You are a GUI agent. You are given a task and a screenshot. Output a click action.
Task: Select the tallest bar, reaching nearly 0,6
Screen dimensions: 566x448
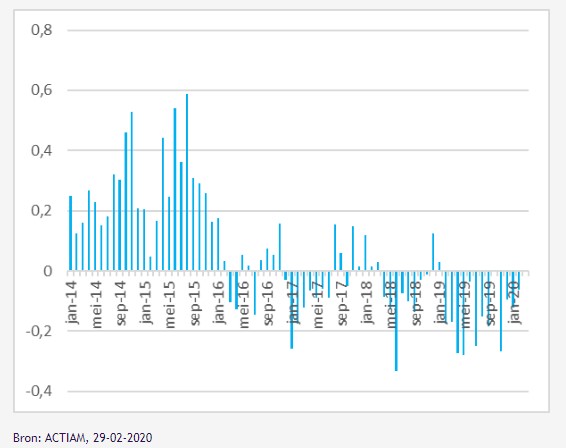coord(187,182)
